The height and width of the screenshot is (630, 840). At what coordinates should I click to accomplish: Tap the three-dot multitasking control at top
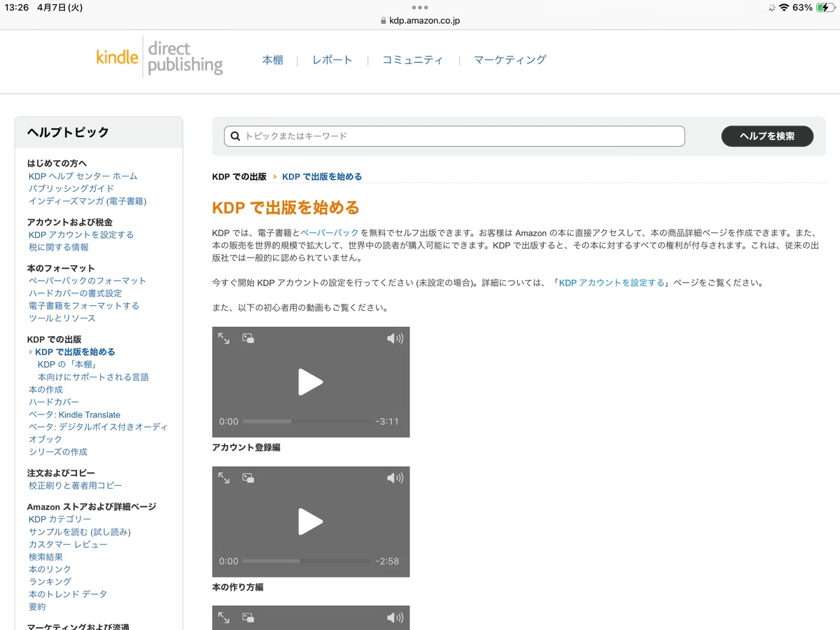coord(420,7)
